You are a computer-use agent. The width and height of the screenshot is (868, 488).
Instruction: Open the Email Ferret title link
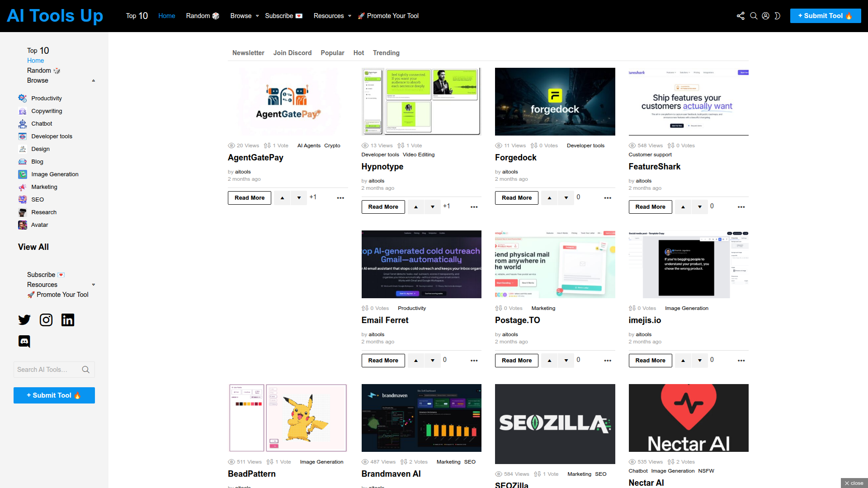pos(385,320)
